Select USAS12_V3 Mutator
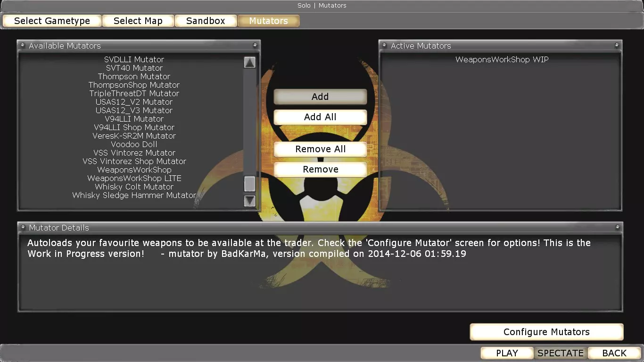The width and height of the screenshot is (644, 362). point(134,110)
